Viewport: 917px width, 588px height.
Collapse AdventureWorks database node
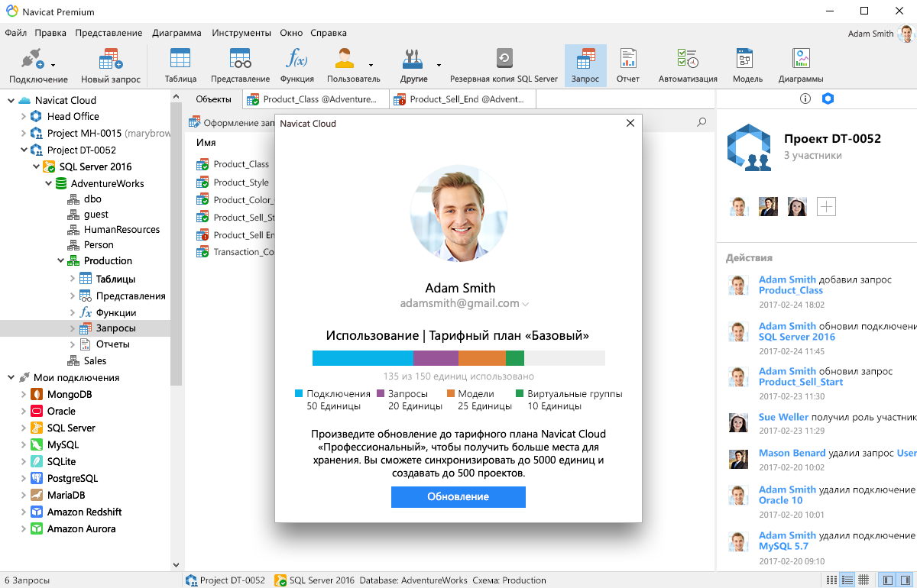click(x=47, y=183)
